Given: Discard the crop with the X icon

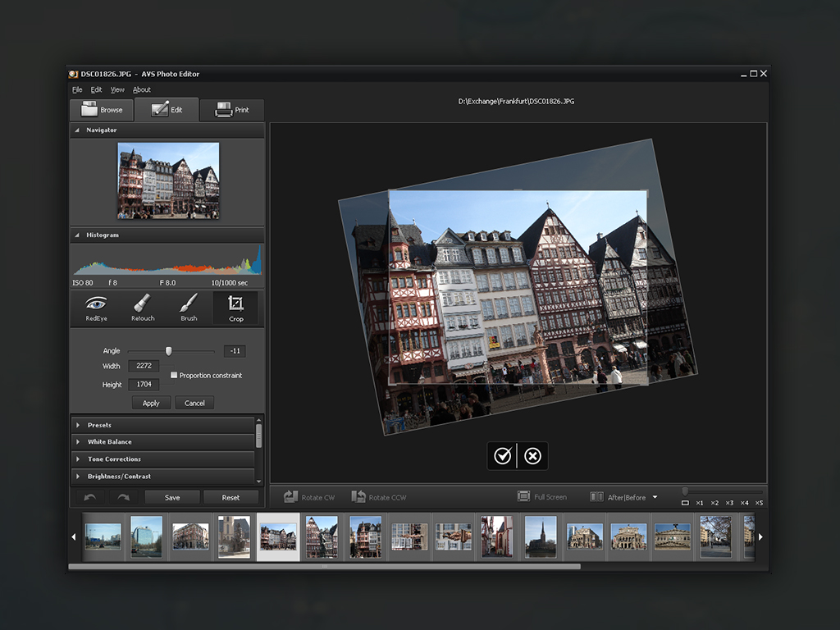Looking at the screenshot, I should point(532,455).
